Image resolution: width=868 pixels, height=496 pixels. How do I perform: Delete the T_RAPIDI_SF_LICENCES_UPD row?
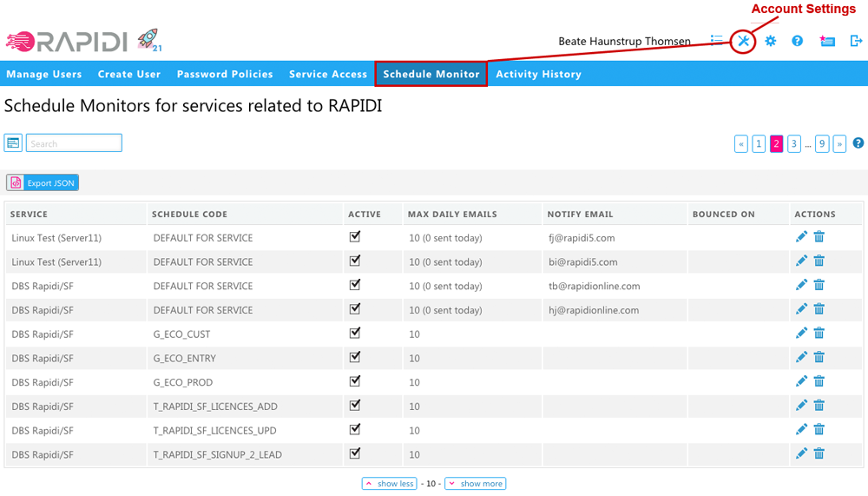(x=819, y=429)
